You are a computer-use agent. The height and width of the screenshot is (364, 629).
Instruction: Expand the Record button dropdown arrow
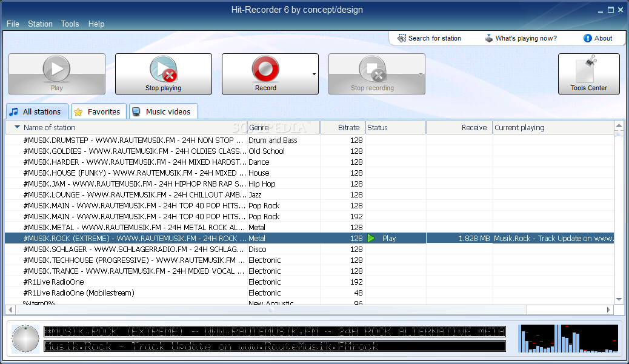[x=314, y=74]
